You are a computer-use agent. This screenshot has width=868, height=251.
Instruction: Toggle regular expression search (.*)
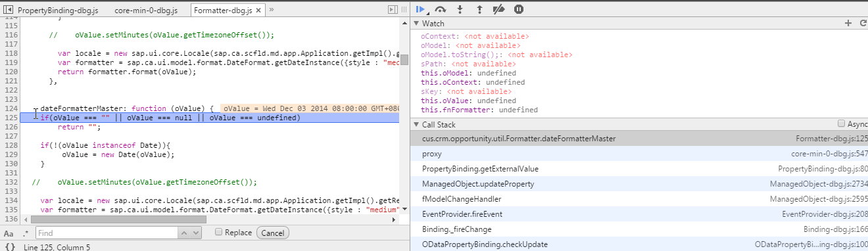click(x=26, y=233)
